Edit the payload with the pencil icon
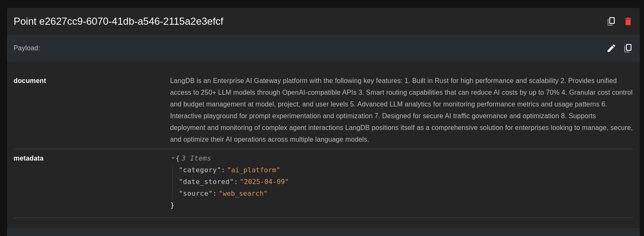 611,48
